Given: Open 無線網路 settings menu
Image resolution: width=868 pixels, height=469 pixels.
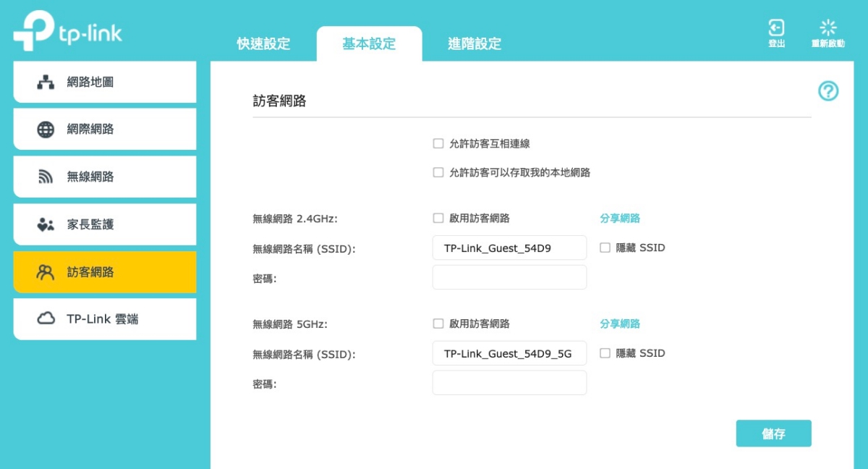Looking at the screenshot, I should coord(105,177).
